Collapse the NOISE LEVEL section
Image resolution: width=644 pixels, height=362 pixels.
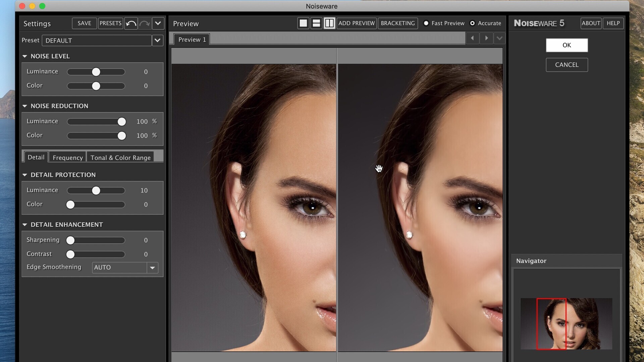click(x=25, y=56)
